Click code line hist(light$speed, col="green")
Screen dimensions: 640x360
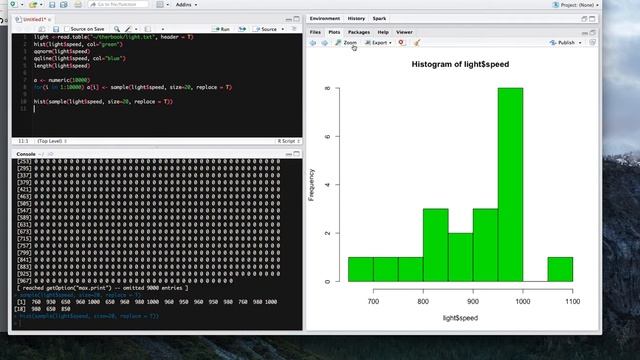tap(78, 44)
